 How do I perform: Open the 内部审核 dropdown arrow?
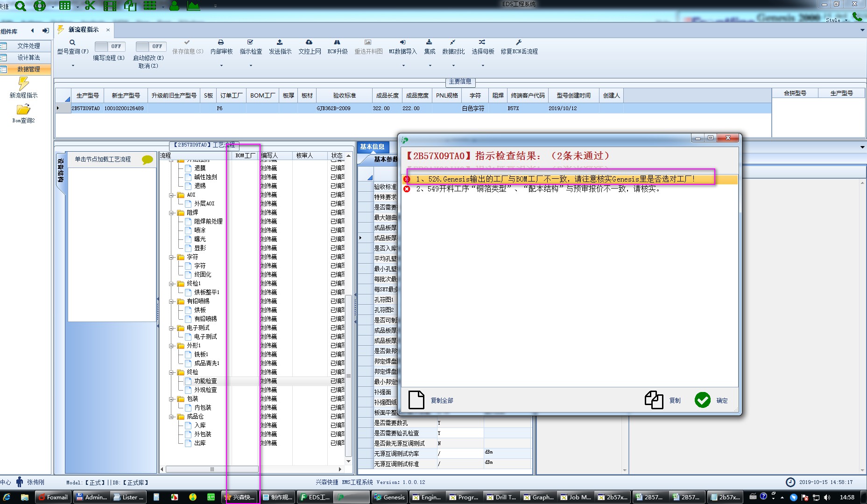point(221,66)
